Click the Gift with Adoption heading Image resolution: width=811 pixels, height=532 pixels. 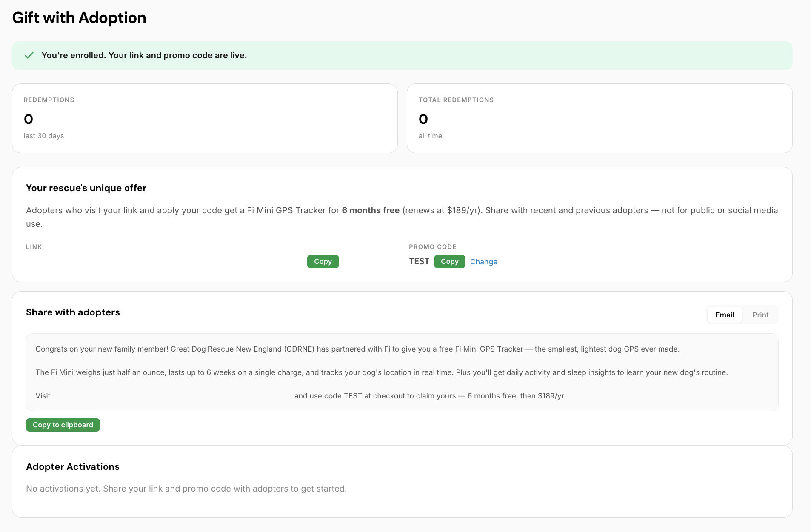point(79,18)
